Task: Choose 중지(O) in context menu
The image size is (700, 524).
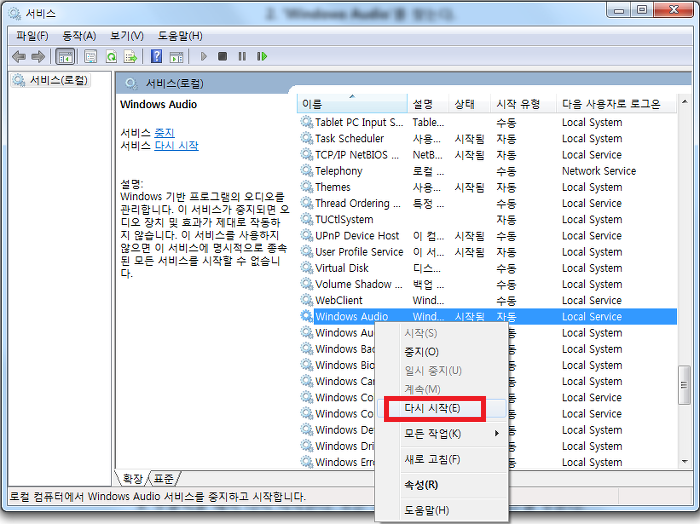Action: [x=441, y=352]
